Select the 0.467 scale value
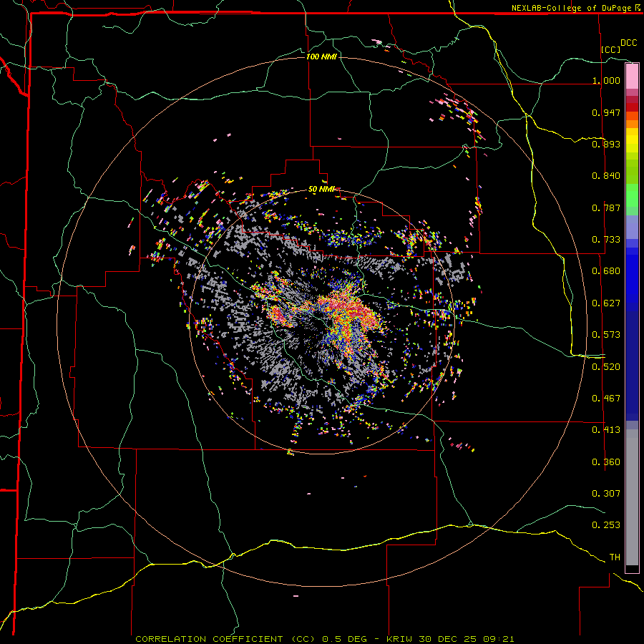The image size is (644, 644). 606,398
